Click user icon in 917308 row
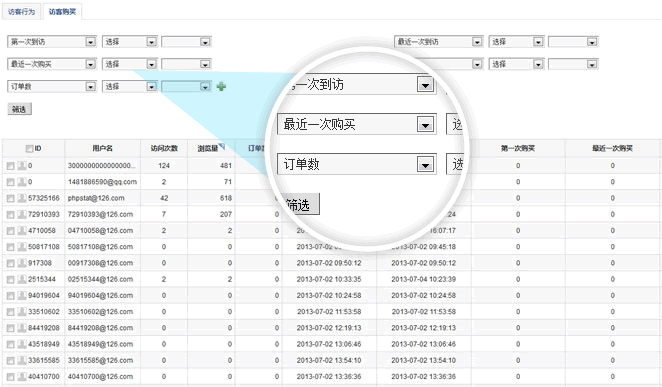 pos(22,263)
